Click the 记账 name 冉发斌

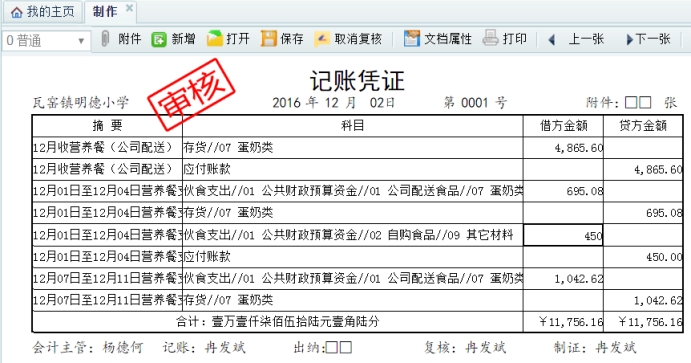(x=225, y=348)
